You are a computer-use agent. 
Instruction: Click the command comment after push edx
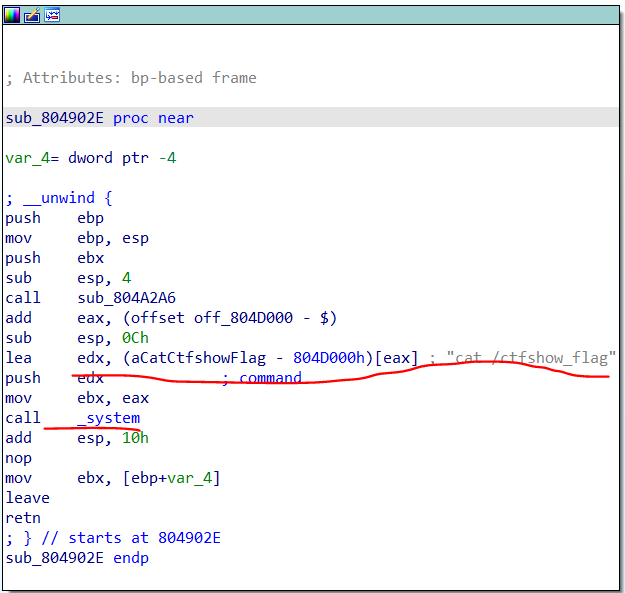point(270,378)
